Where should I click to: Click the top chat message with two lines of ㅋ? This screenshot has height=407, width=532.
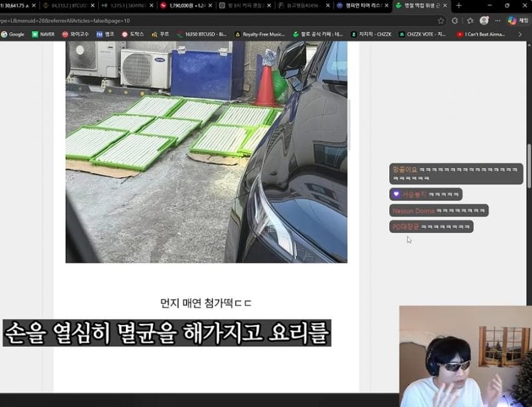pos(456,174)
